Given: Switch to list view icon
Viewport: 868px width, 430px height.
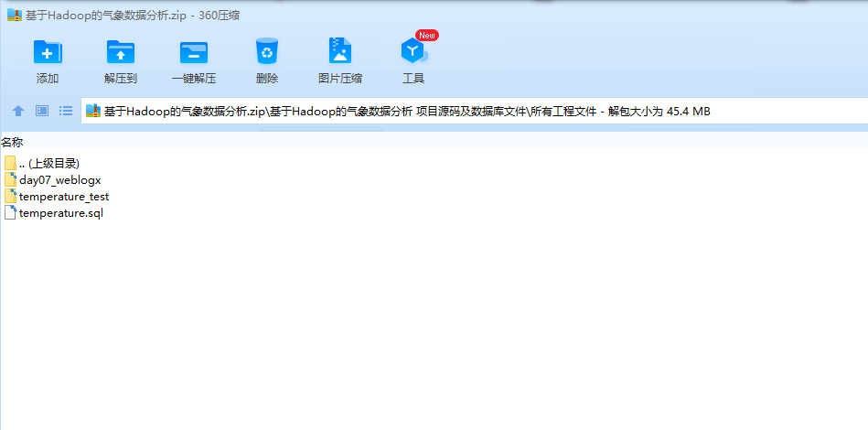Looking at the screenshot, I should (x=66, y=111).
